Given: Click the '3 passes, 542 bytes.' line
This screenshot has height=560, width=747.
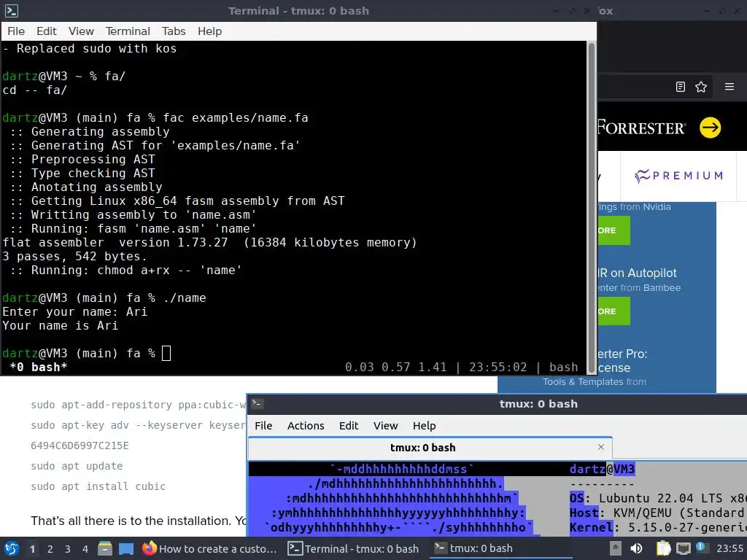Looking at the screenshot, I should [x=75, y=256].
